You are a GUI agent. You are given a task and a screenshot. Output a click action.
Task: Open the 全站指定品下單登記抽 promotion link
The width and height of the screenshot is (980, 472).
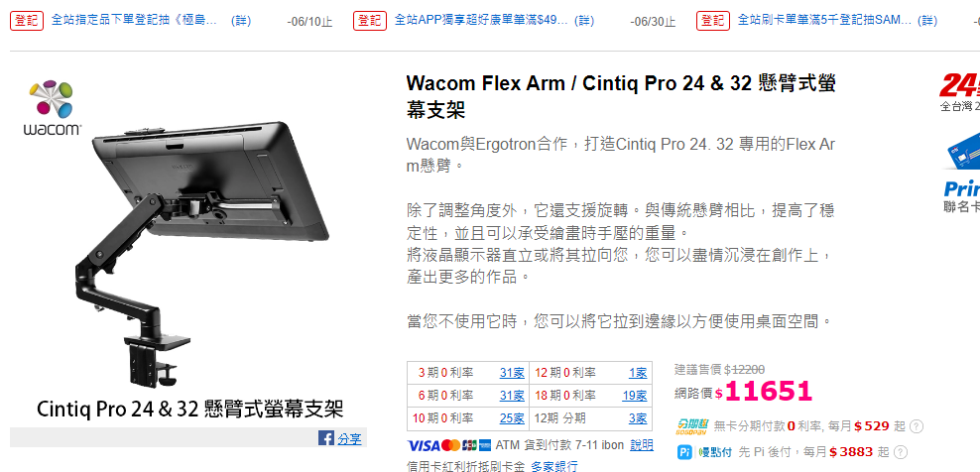point(134,21)
